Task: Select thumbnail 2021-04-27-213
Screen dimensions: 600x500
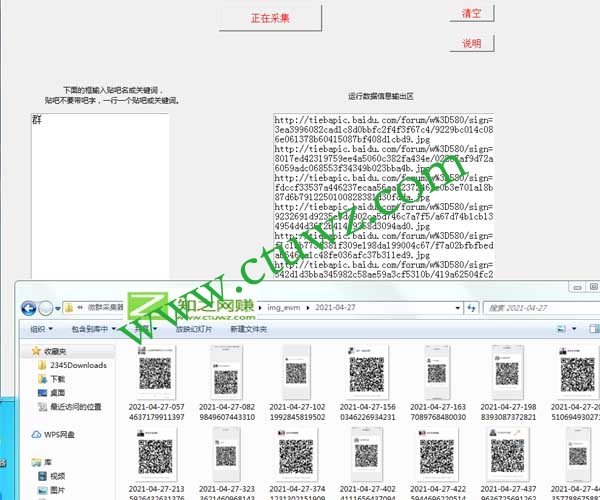Action: point(156,454)
